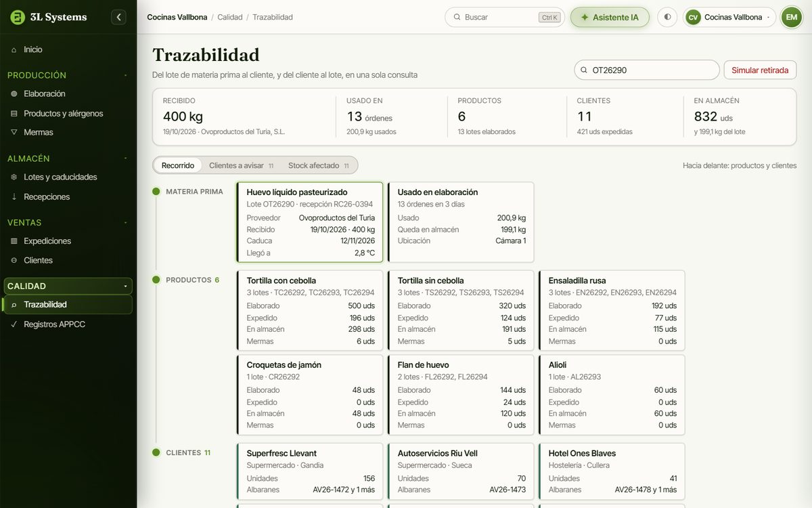Viewport: 812px width, 508px height.
Task: Click the 3L Systems logo icon
Action: (x=18, y=17)
